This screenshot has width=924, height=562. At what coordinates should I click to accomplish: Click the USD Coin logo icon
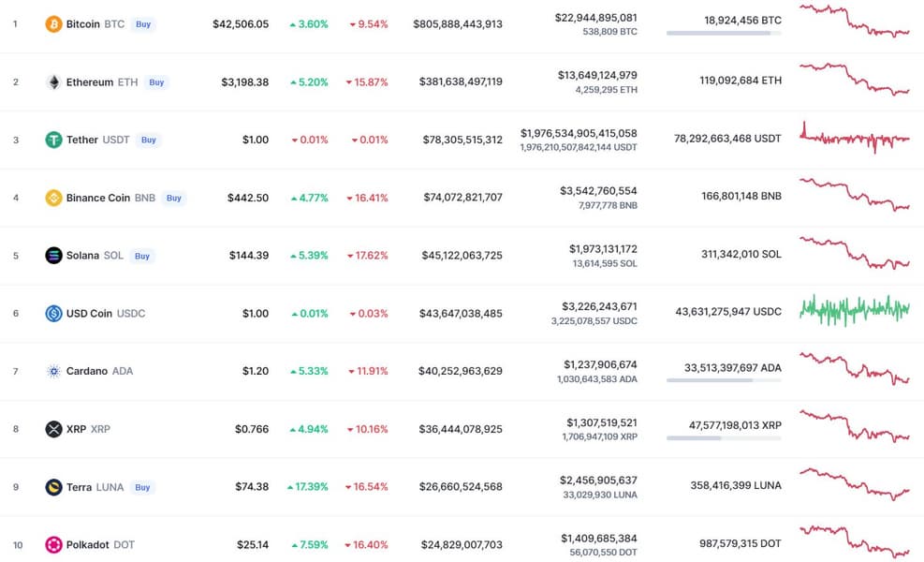click(53, 313)
